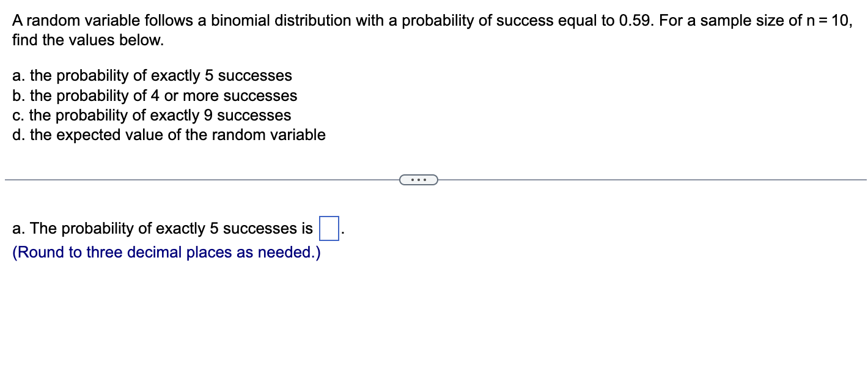Image resolution: width=868 pixels, height=378 pixels.
Task: Click part 'd. the expected value of the random variable'
Action: [x=169, y=135]
